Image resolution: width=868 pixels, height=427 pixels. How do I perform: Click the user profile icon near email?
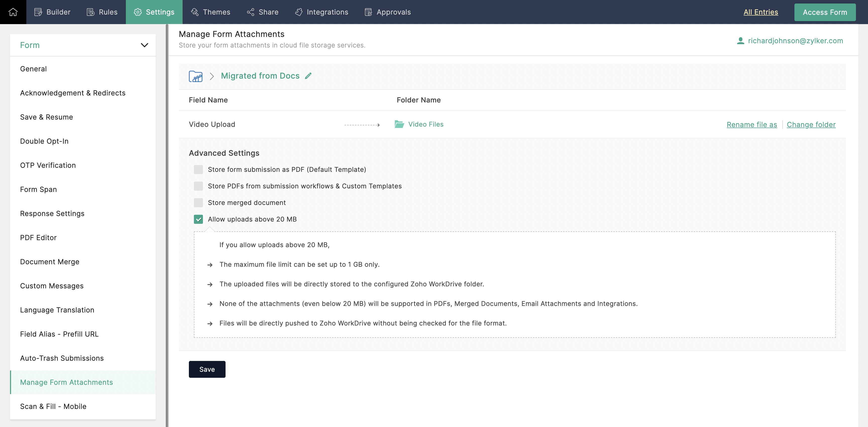[x=740, y=41]
